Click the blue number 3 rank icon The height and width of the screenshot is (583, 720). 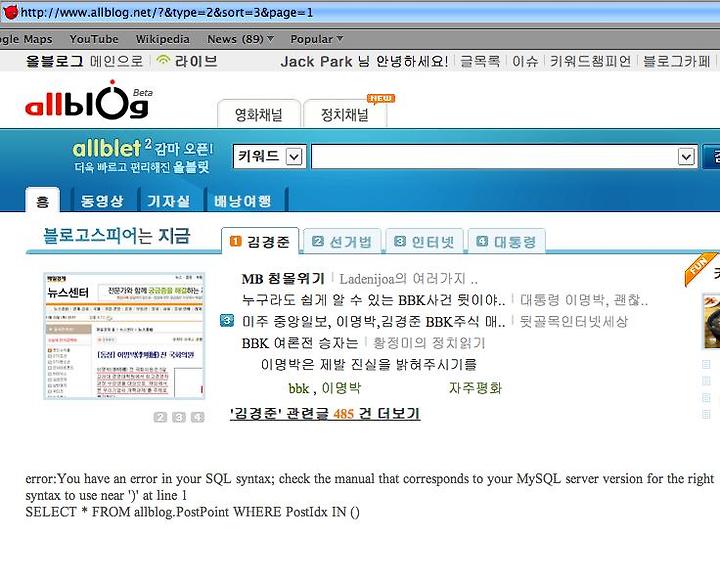point(227,320)
